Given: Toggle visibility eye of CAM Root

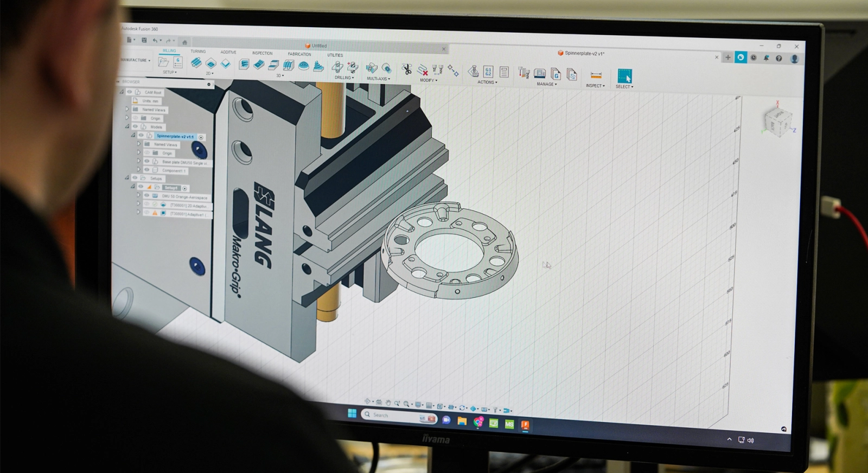Looking at the screenshot, I should (x=130, y=92).
